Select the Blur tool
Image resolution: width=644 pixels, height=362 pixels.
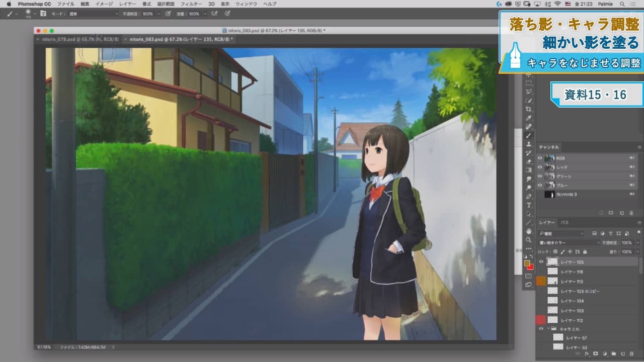pyautogui.click(x=529, y=179)
